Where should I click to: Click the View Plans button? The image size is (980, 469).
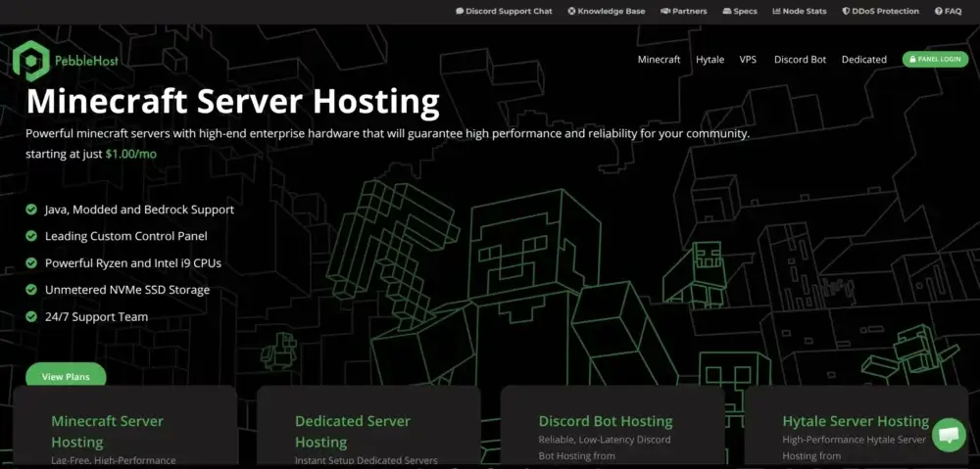[x=66, y=376]
